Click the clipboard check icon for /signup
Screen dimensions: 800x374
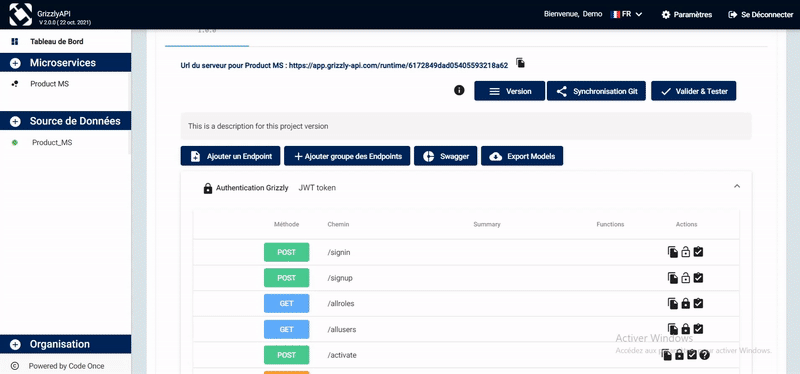[698, 278]
